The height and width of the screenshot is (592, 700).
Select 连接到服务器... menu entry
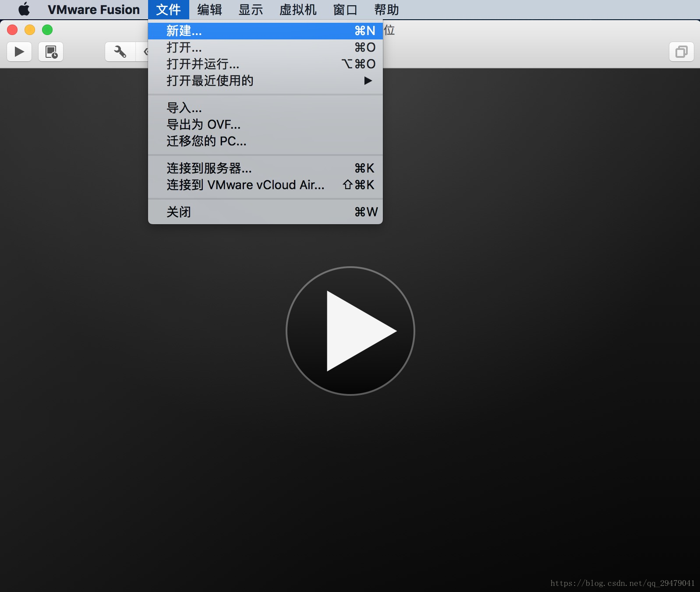click(265, 168)
